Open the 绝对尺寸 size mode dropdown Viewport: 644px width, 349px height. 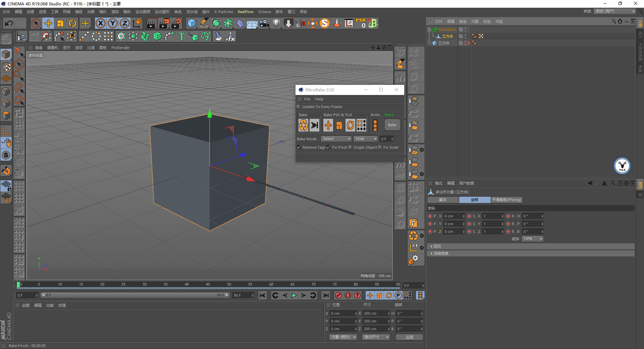point(376,337)
